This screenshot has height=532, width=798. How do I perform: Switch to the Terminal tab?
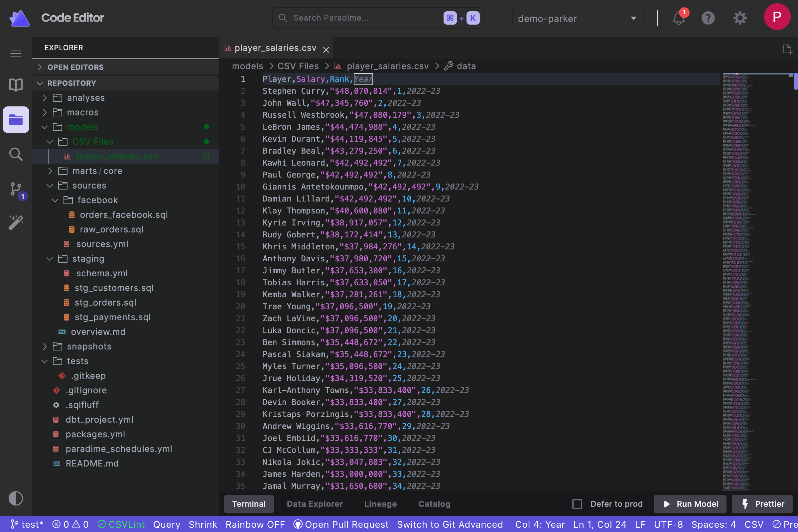[x=249, y=504]
